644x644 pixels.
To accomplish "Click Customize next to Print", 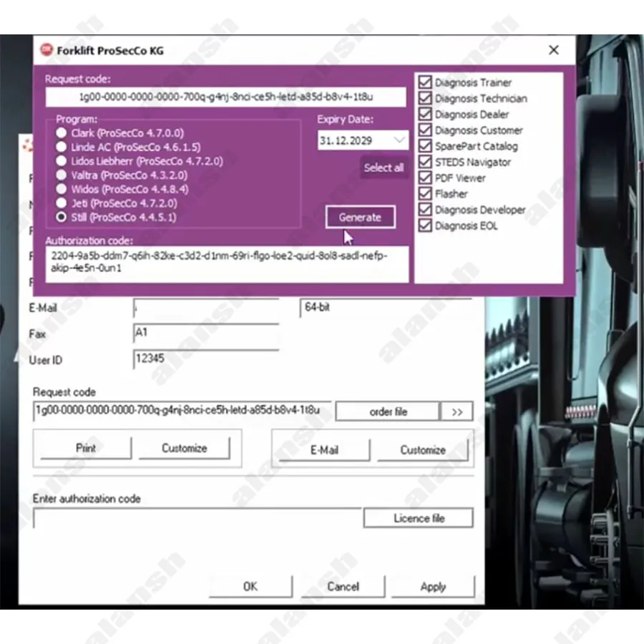I will tap(185, 448).
